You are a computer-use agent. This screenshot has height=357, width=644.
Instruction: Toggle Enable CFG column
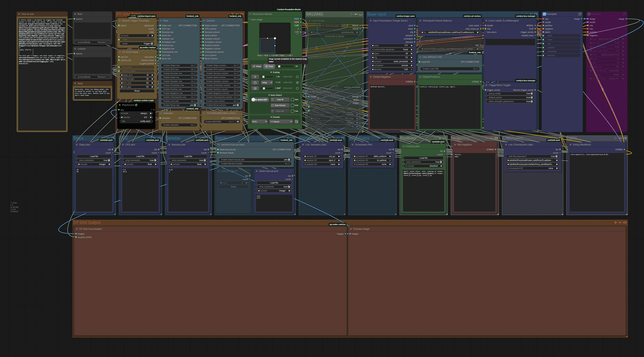(x=222, y=70)
